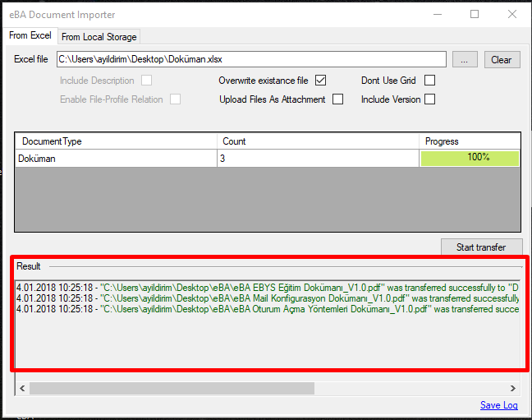Close the eBA Document Importer window

(512, 14)
